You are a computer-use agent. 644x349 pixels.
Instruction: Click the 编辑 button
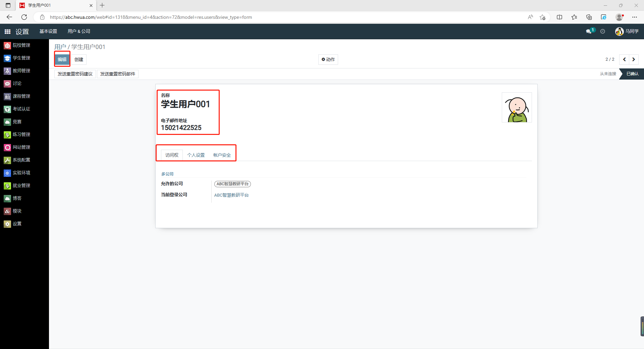point(62,59)
